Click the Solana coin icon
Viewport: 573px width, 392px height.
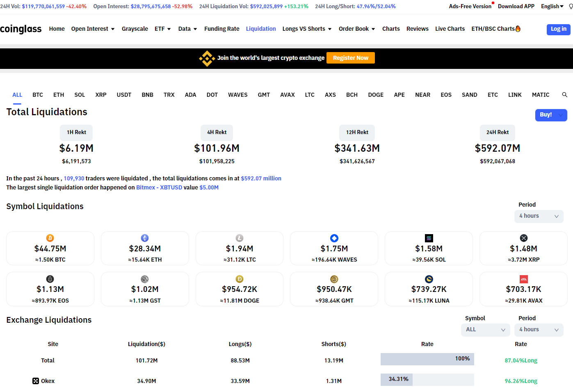click(429, 238)
